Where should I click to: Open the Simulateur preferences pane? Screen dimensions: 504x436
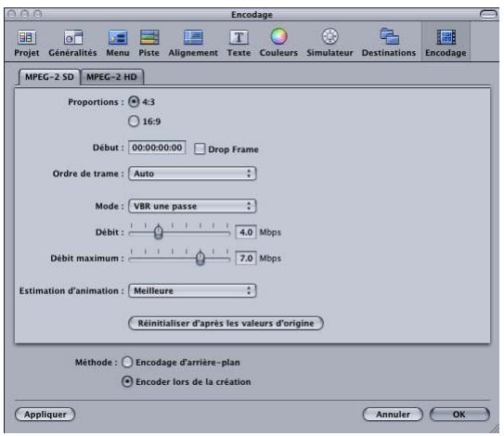tap(330, 43)
